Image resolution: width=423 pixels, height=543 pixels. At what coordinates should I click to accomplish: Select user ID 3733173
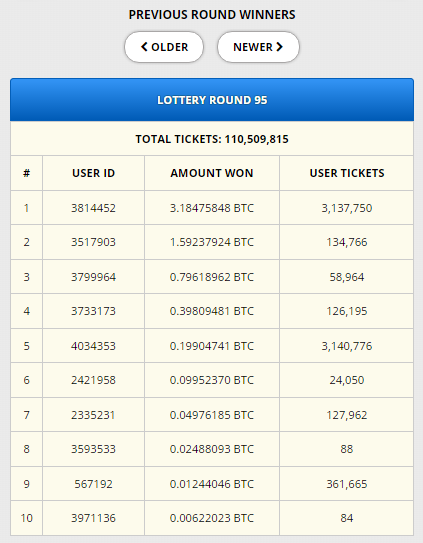click(94, 311)
